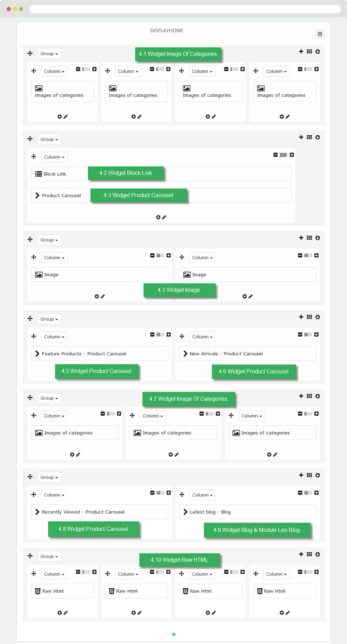Screen dimensions: 347x644
Task: Toggle the DISPLAYHOME panel collapse arrow
Action: [320, 34]
